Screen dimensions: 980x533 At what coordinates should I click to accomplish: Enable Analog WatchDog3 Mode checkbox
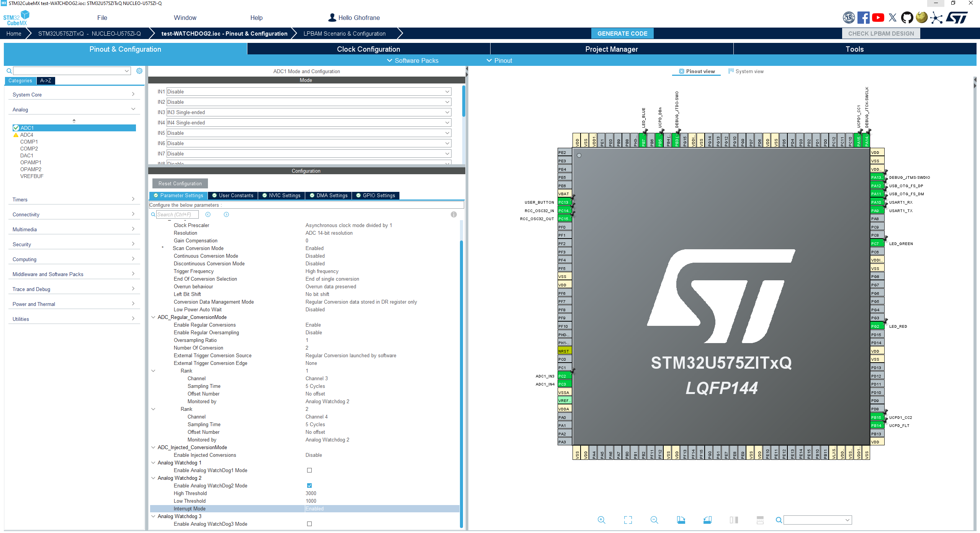coord(309,524)
